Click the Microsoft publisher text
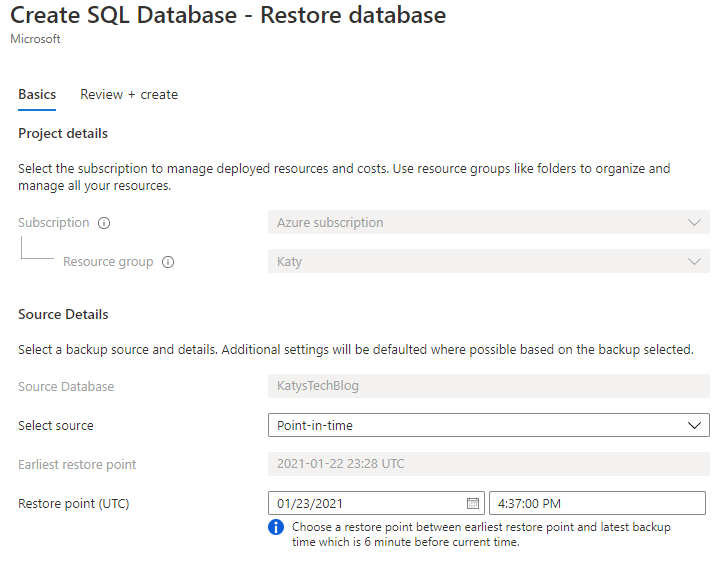Viewport: 728px width, 565px height. click(x=35, y=39)
